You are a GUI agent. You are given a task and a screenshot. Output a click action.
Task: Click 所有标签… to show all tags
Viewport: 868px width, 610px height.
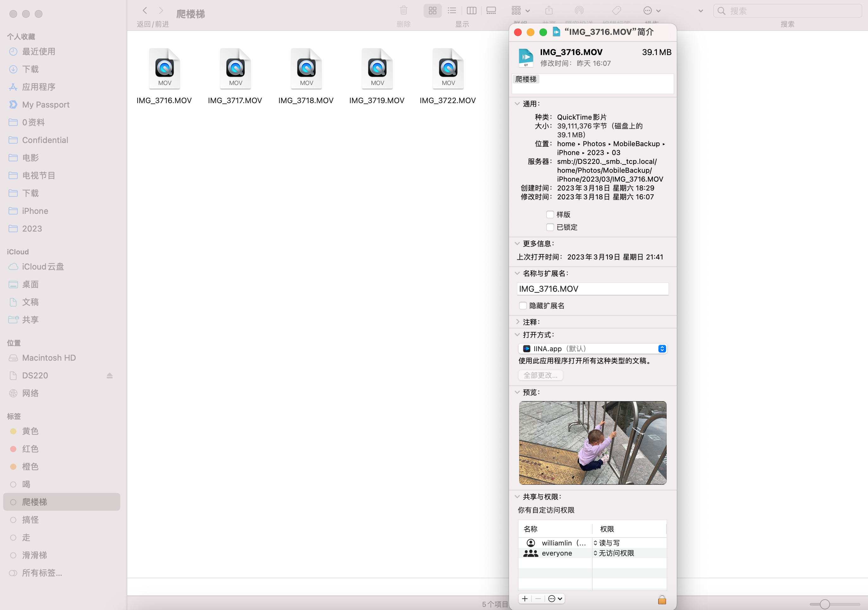click(42, 573)
